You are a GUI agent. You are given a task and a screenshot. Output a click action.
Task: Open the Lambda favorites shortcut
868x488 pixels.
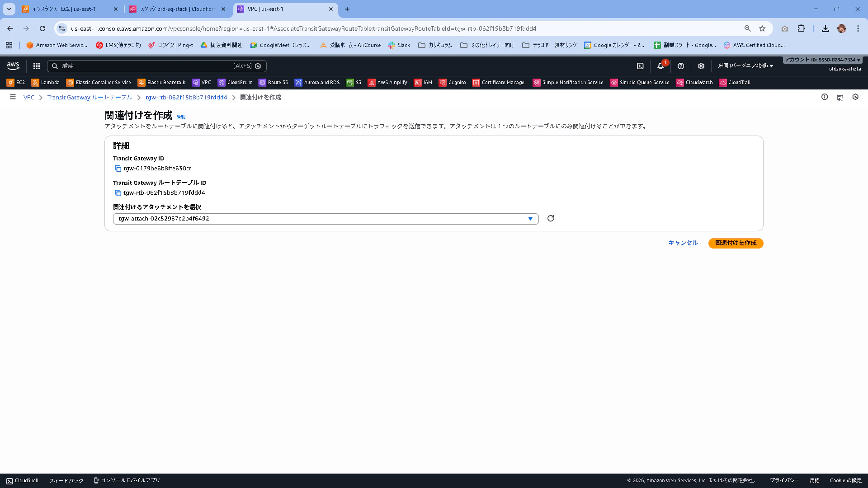[45, 83]
